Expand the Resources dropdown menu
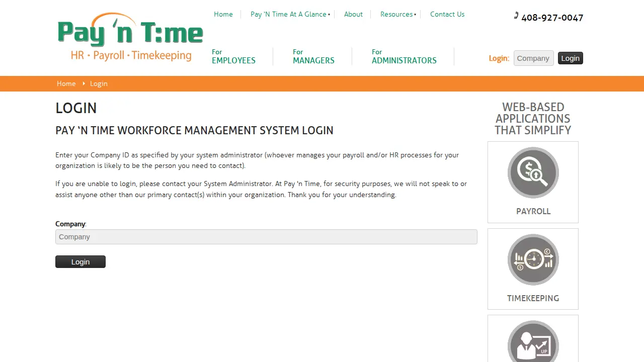Screen dimensions: 644x362 click(x=398, y=14)
